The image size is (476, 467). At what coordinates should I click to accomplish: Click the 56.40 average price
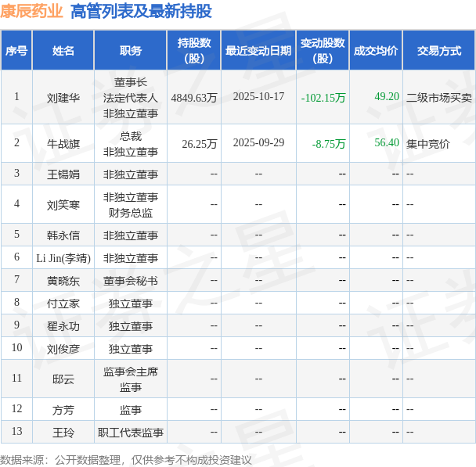click(x=387, y=143)
